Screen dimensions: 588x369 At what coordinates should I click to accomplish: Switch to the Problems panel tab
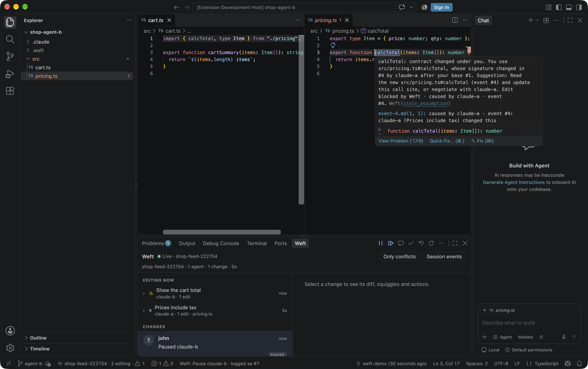tap(156, 243)
